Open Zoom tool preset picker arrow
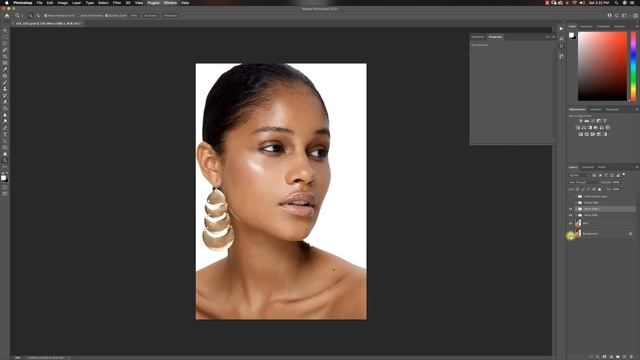 click(22, 16)
